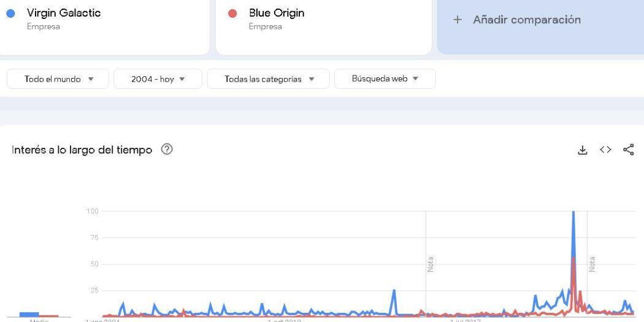Expand the Búsqueda web search type dropdown
This screenshot has height=322, width=644.
tap(385, 79)
